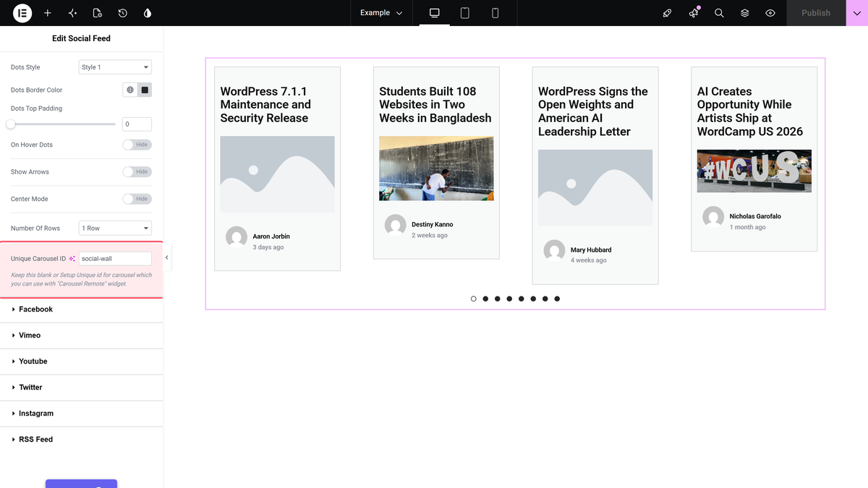
Task: Click Destiny Kanno's avatar icon
Action: [x=396, y=225]
